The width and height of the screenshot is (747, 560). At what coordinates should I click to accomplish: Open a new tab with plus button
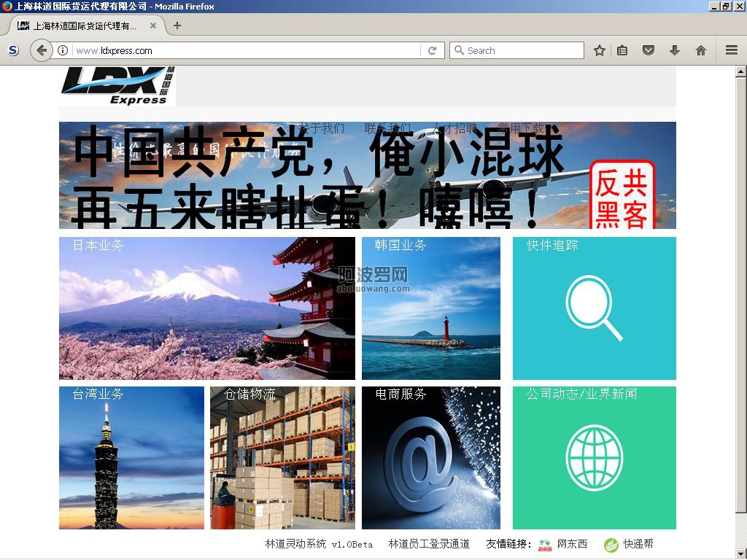[x=177, y=26]
